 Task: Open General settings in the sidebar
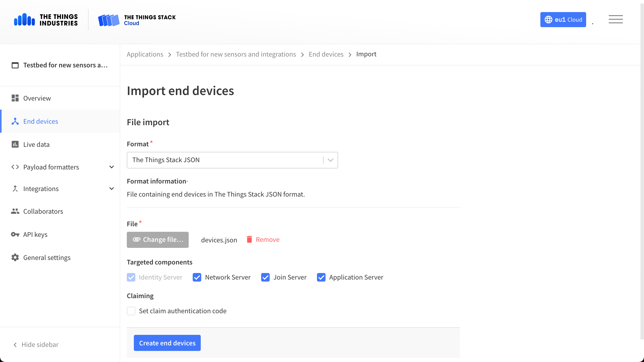tap(60, 257)
